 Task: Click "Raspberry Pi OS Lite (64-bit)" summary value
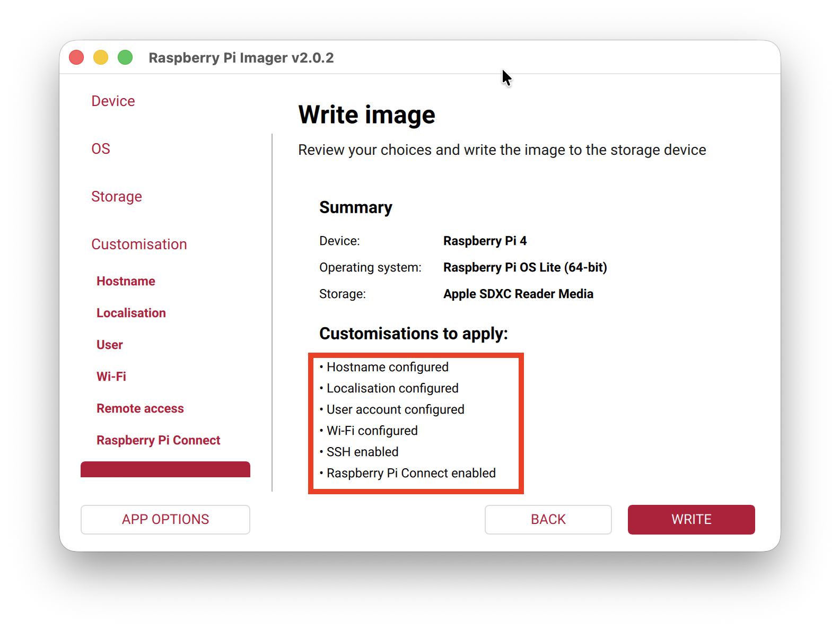(x=525, y=267)
